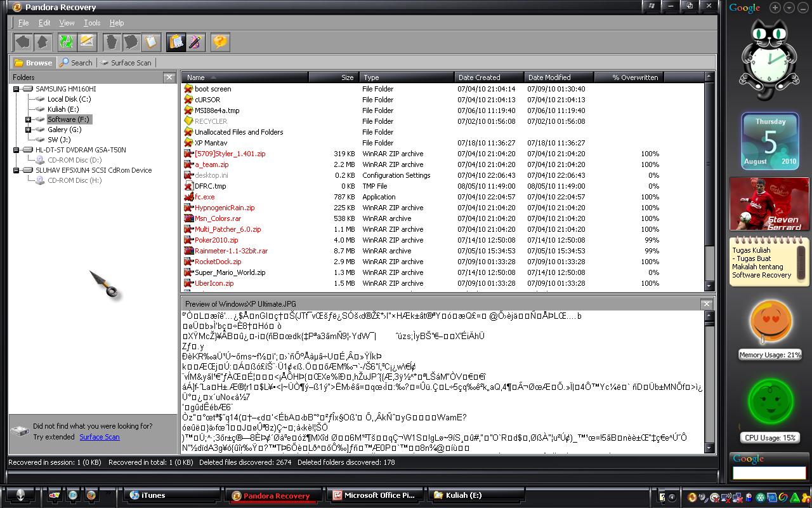This screenshot has width=812, height=508.
Task: Click the drive icon beside Local Disk (C:)
Action: 41,99
